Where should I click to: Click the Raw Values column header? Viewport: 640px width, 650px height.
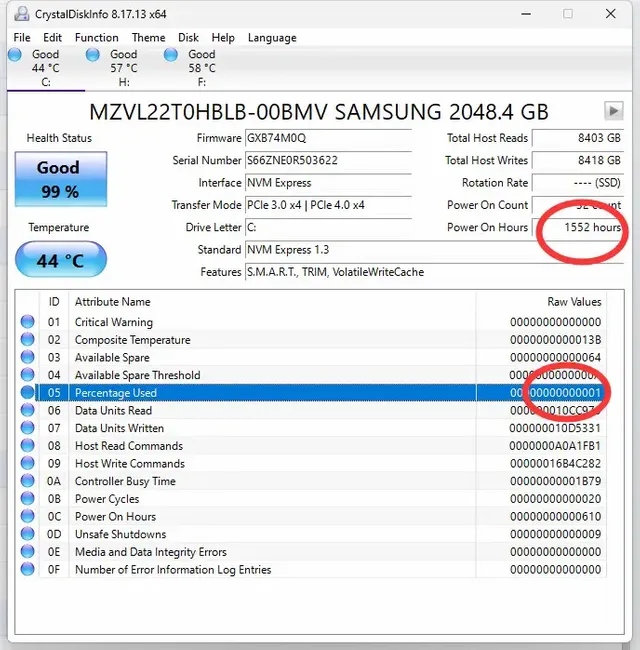[574, 302]
